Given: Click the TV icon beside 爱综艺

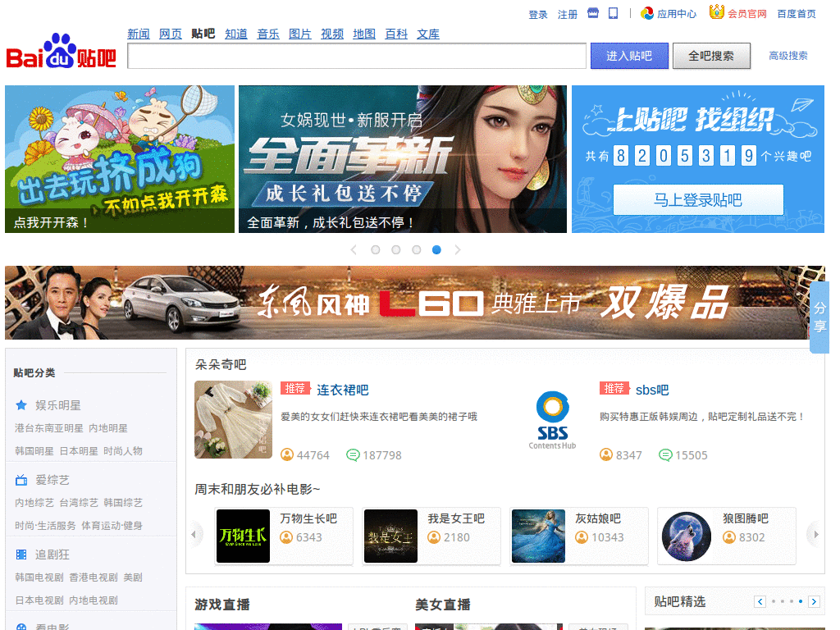Looking at the screenshot, I should tap(22, 481).
